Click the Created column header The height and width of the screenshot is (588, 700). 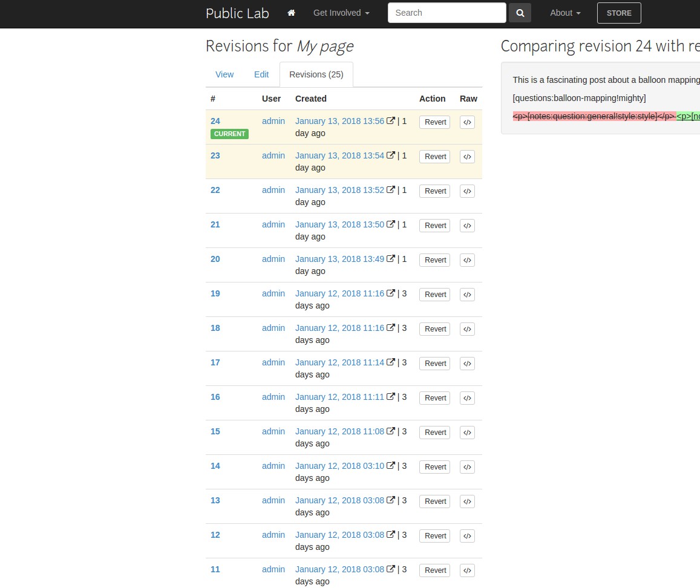[x=311, y=99]
